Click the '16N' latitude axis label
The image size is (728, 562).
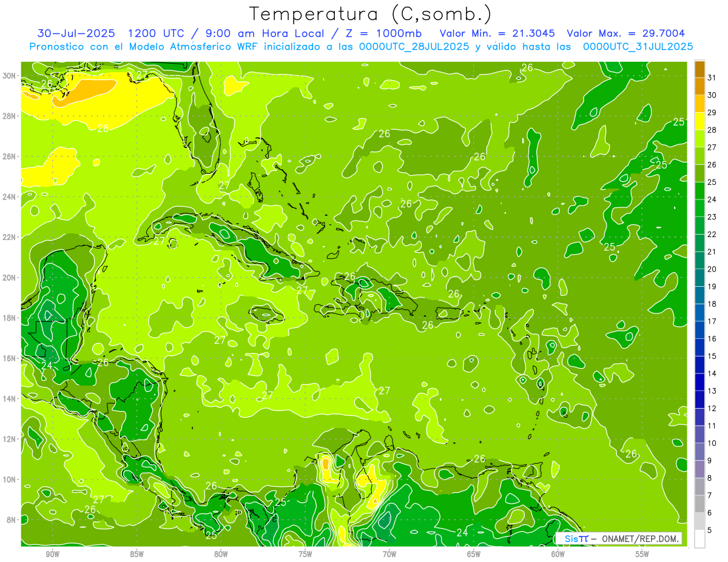pyautogui.click(x=9, y=358)
